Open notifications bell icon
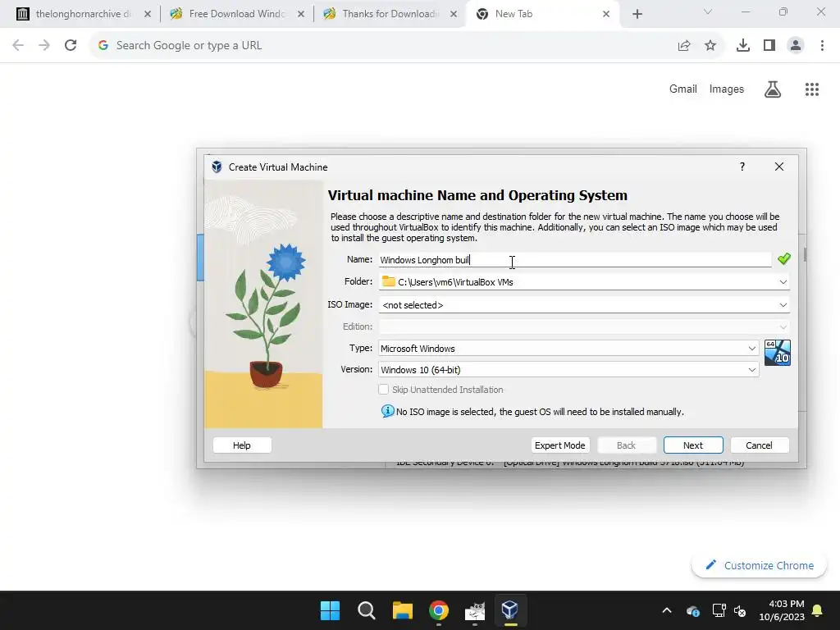Image resolution: width=840 pixels, height=630 pixels. point(817,610)
